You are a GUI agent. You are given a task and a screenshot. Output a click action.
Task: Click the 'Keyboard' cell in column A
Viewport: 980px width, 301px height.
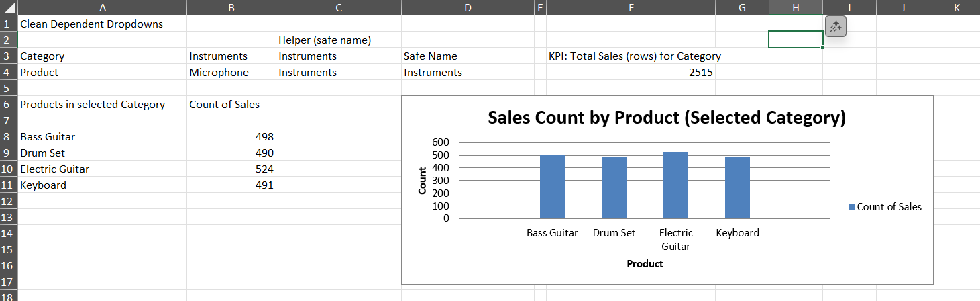tap(102, 185)
